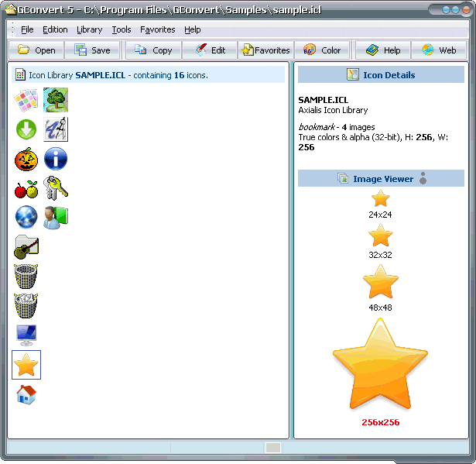This screenshot has height=464, width=476.
Task: Select the keys icon
Action: pyautogui.click(x=56, y=188)
